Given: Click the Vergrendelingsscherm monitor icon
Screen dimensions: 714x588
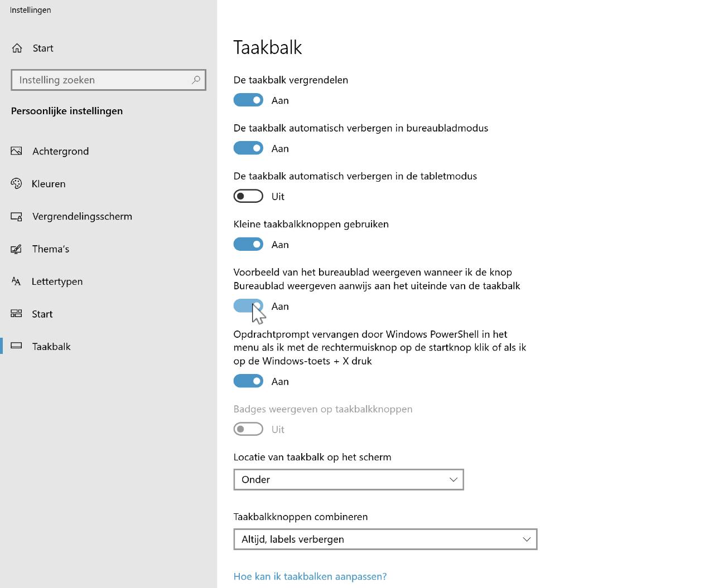Looking at the screenshot, I should 17,216.
